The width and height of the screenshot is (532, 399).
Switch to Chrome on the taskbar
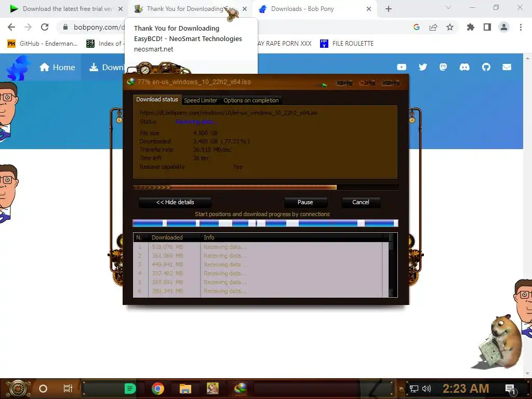pos(158,389)
